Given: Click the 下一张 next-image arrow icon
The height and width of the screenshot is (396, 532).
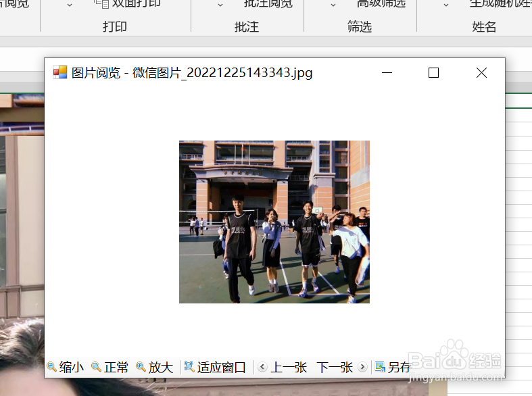Looking at the screenshot, I should click(362, 367).
